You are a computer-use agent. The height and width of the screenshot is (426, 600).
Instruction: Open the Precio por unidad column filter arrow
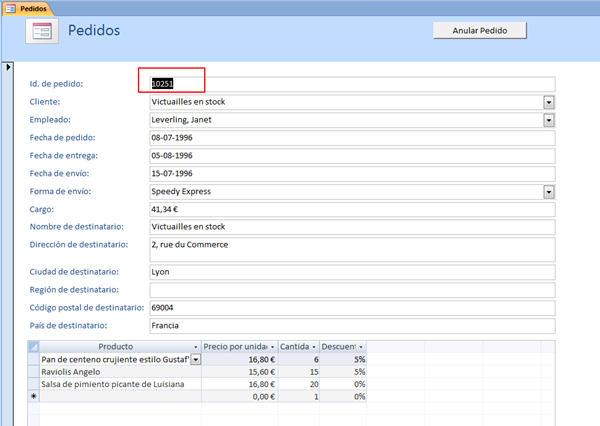[272, 346]
